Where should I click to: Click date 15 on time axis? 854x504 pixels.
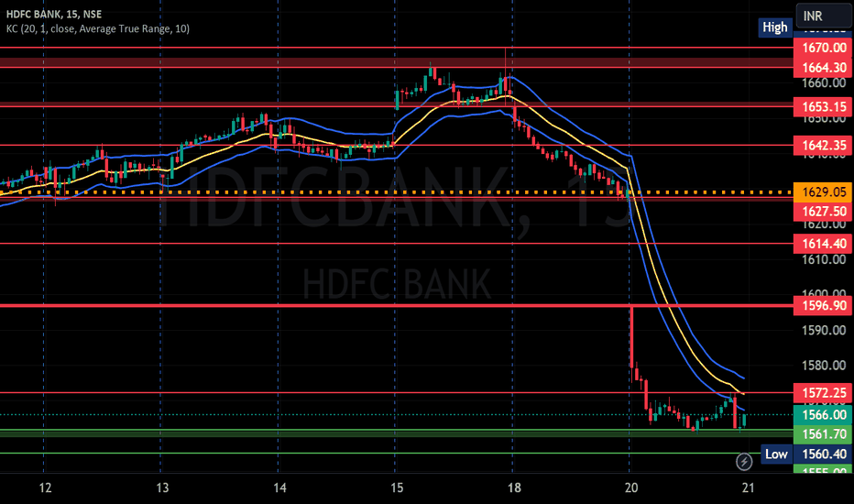point(397,488)
